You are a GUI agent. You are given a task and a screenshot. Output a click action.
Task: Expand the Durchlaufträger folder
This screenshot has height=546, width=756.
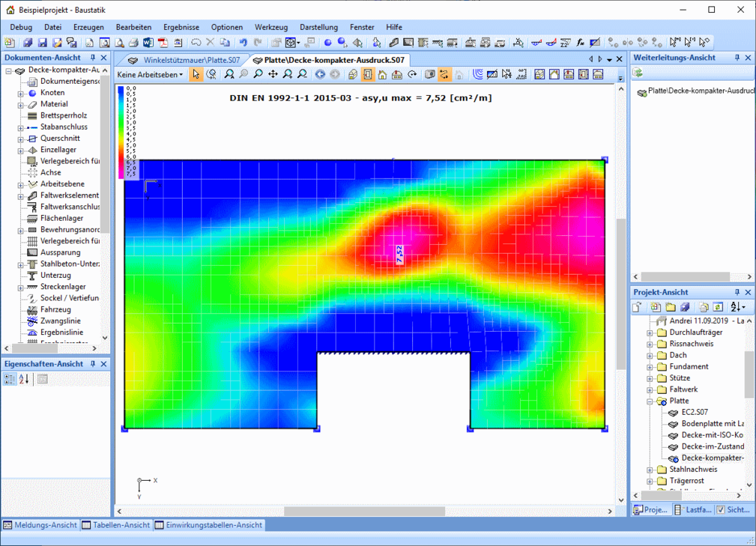click(x=650, y=333)
